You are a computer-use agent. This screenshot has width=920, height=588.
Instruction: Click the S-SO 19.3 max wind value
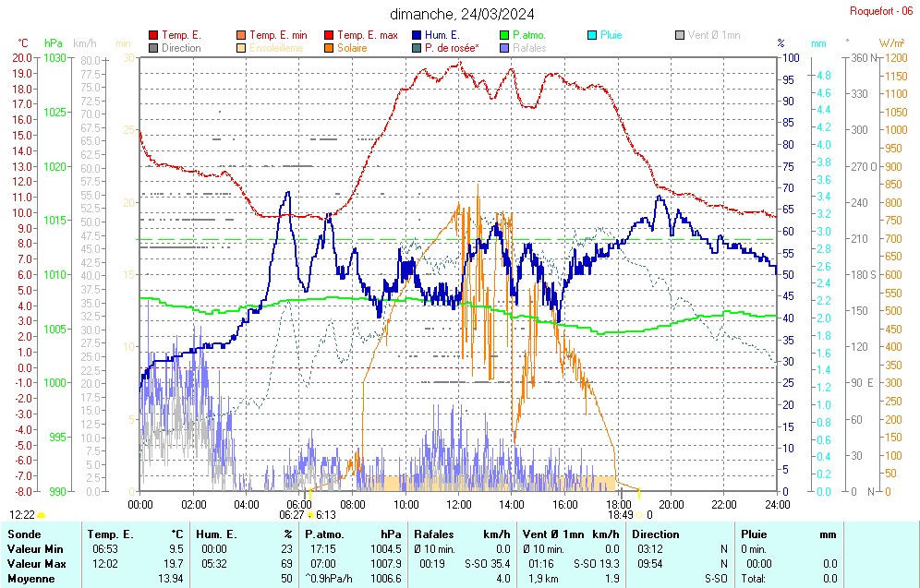tap(597, 564)
